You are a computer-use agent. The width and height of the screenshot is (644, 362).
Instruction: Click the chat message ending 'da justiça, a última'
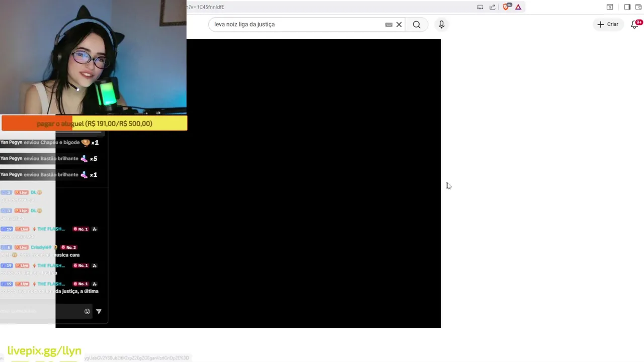pos(49,291)
